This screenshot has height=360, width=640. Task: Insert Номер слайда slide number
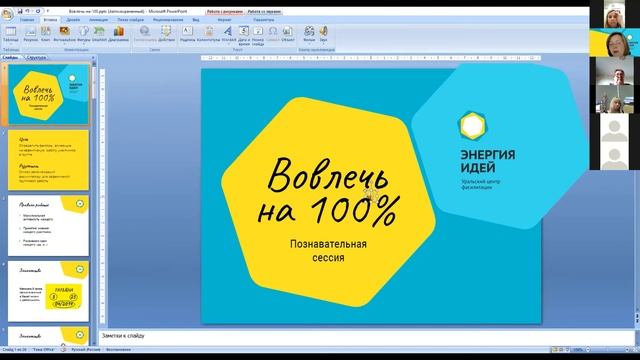coord(258,36)
